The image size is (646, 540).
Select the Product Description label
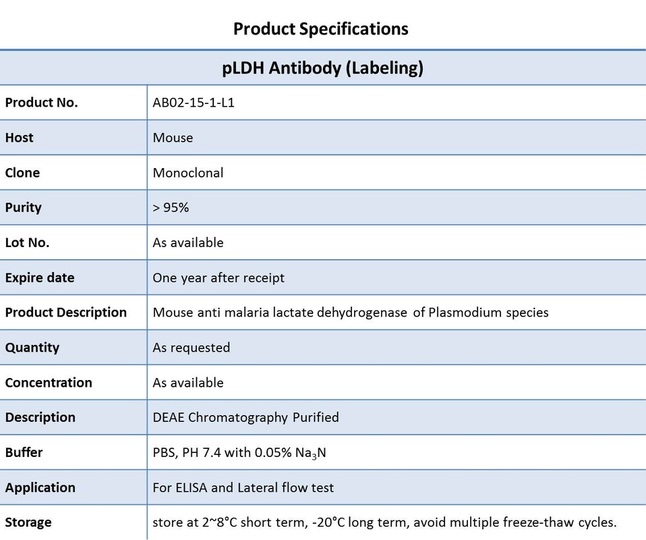pyautogui.click(x=66, y=313)
